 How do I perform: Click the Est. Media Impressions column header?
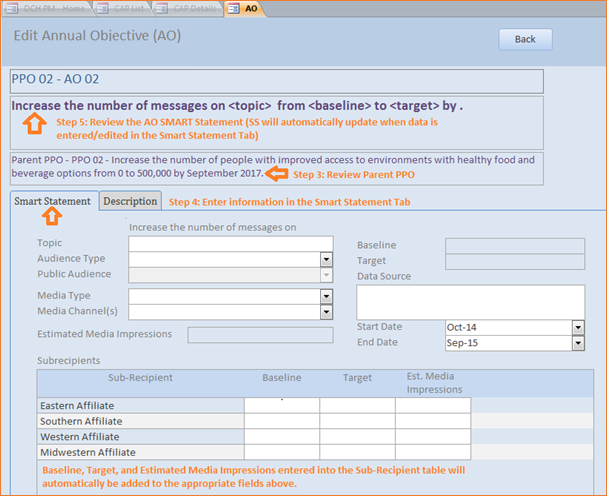click(x=434, y=383)
